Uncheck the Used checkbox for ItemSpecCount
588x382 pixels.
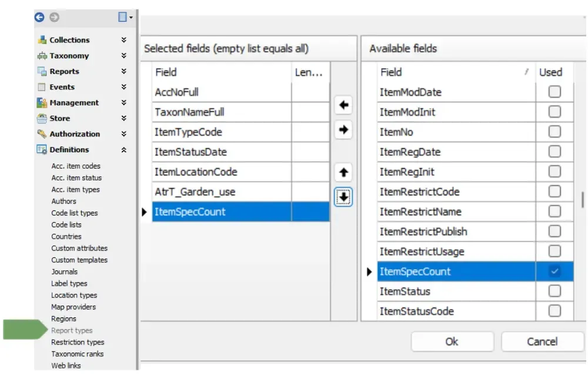554,272
